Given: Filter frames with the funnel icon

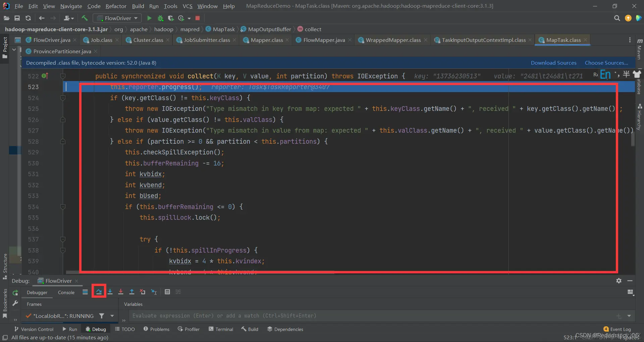Looking at the screenshot, I should tap(102, 316).
